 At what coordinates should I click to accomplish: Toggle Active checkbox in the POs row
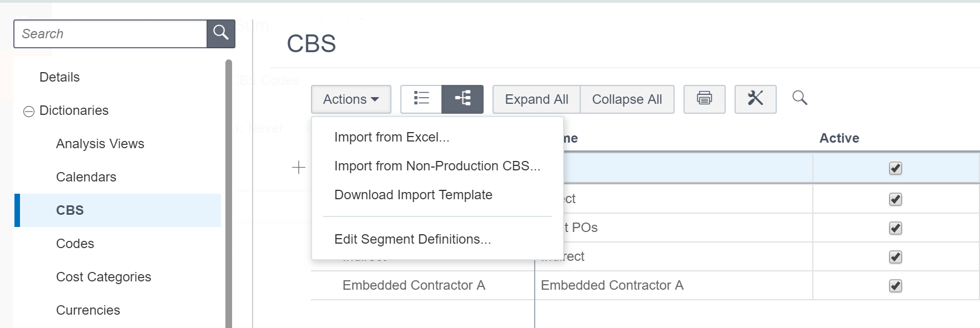click(895, 228)
